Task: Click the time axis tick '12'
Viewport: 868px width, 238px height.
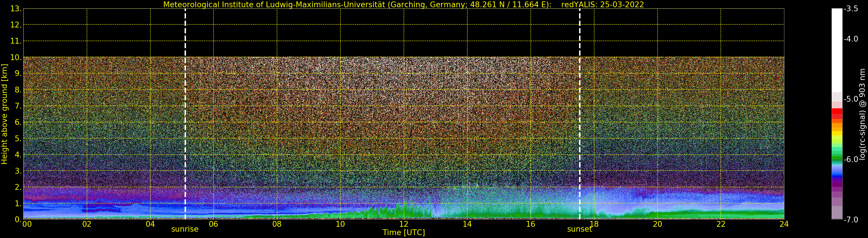Action: point(404,224)
